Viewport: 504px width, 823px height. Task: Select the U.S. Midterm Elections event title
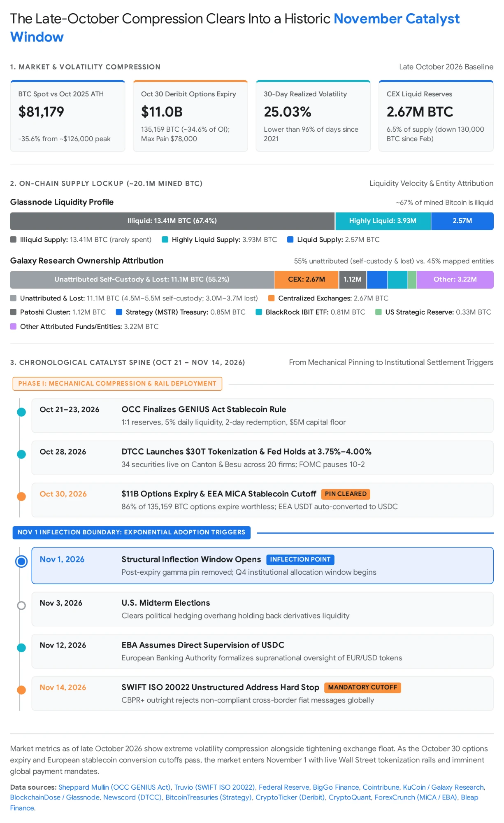click(x=165, y=603)
